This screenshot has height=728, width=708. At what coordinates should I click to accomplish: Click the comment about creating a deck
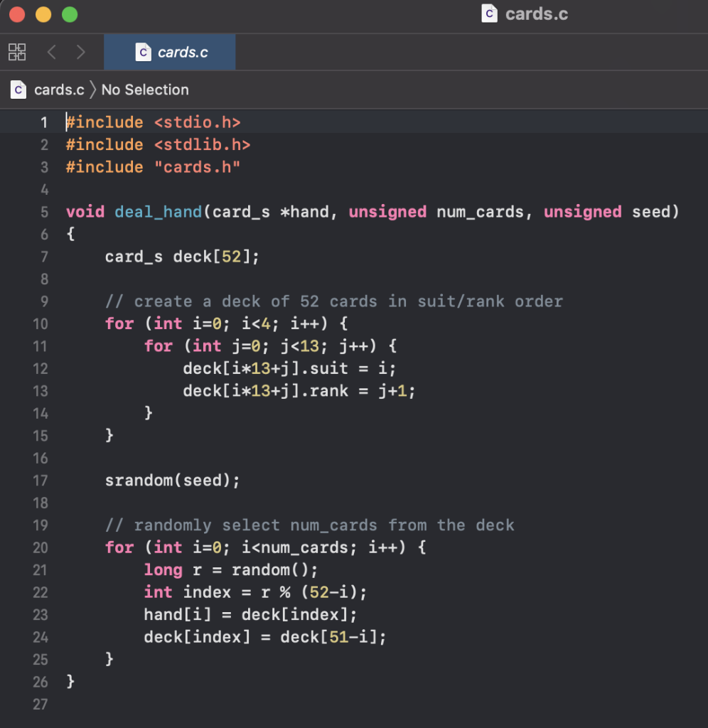[x=334, y=301]
